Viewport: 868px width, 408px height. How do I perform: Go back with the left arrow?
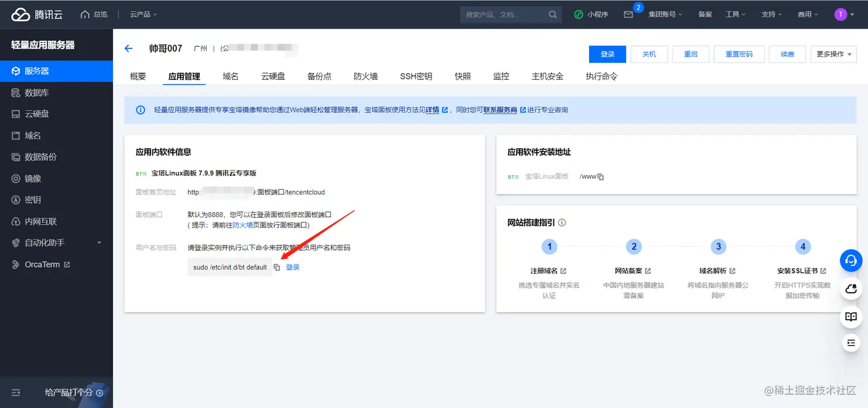tap(129, 49)
